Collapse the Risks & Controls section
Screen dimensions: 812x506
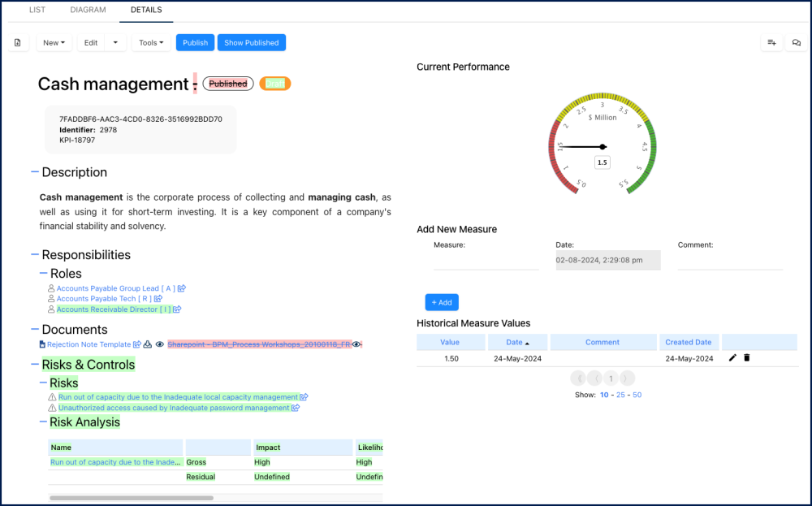point(35,365)
